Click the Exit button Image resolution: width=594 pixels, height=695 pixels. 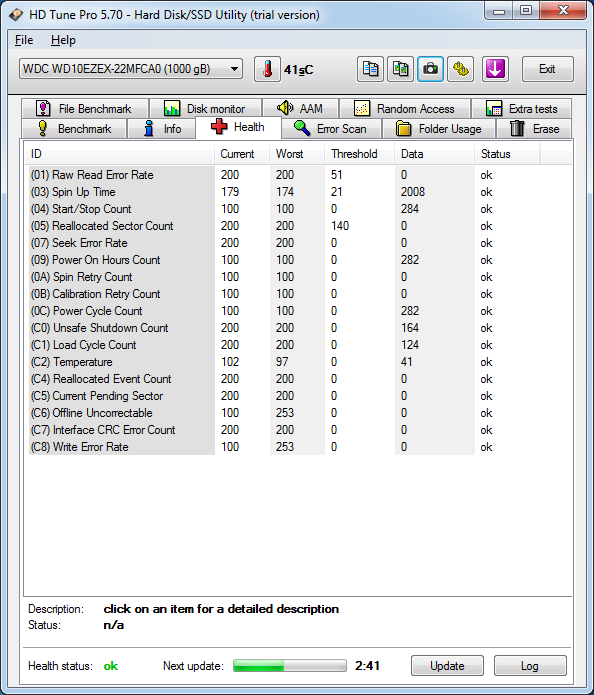click(x=547, y=69)
